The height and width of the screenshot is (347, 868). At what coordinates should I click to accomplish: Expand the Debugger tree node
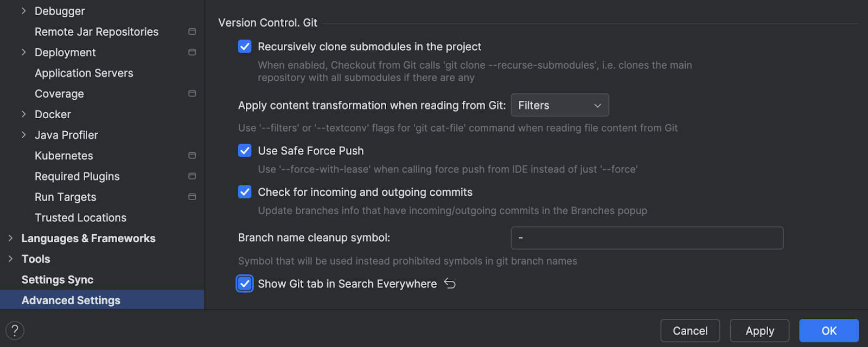click(23, 11)
